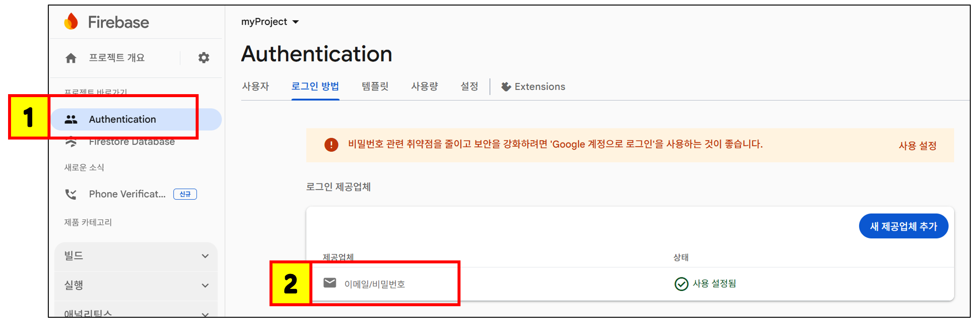
Task: Open the 설정 tab
Action: point(469,87)
